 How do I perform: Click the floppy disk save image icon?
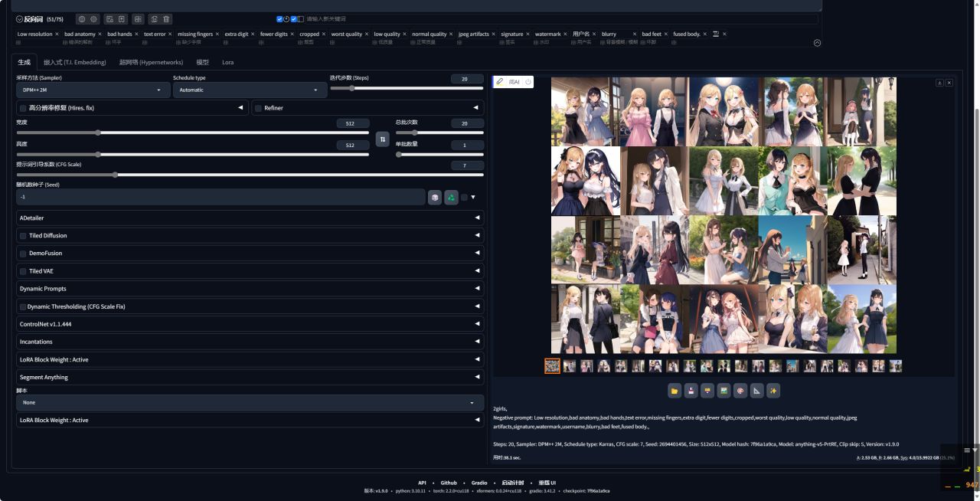coord(691,391)
